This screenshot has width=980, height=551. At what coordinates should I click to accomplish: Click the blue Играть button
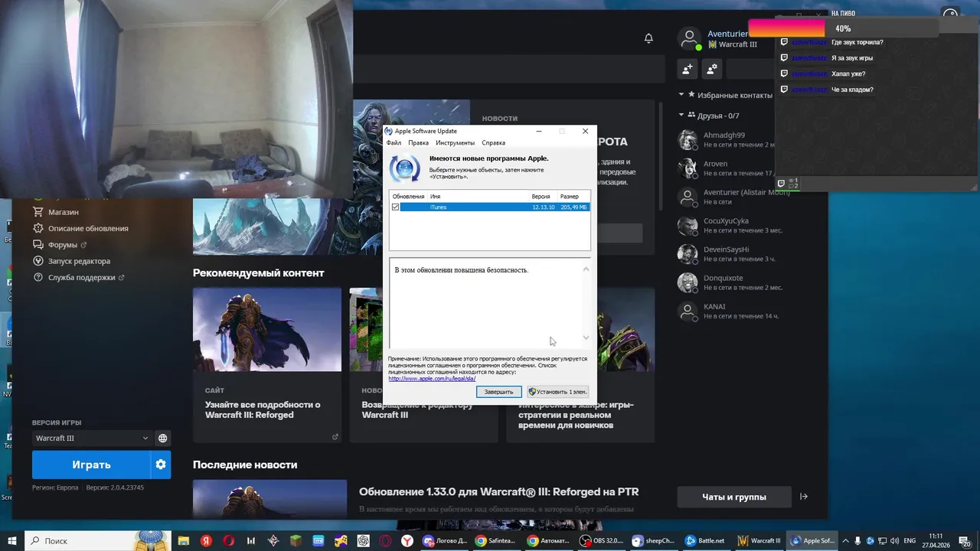coord(91,465)
